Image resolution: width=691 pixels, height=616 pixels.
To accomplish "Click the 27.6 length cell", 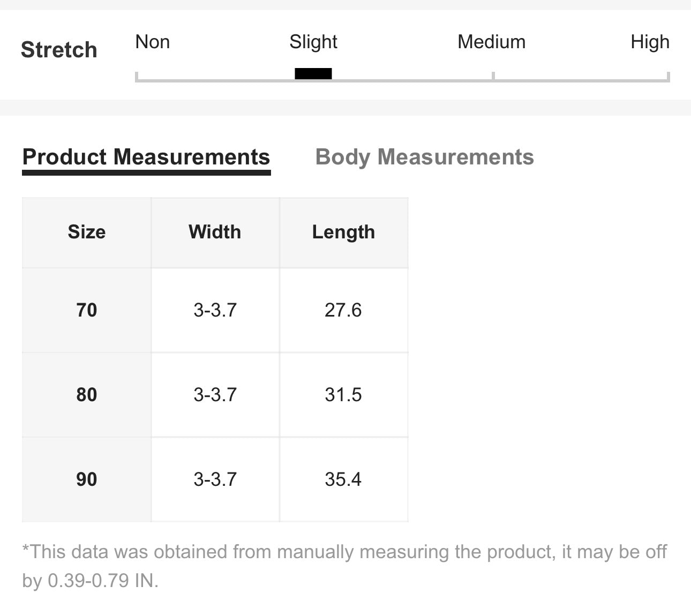I will pyautogui.click(x=343, y=310).
